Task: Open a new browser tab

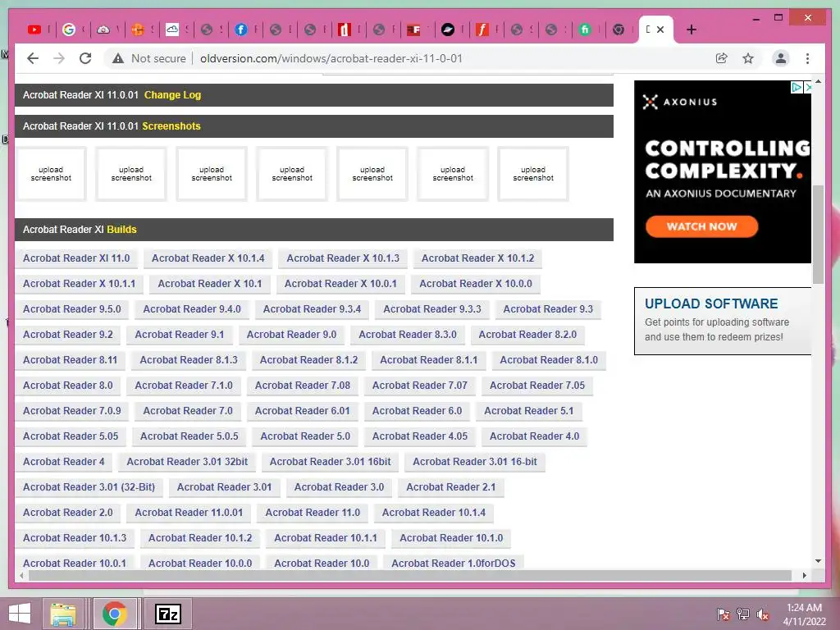Action: pos(692,30)
